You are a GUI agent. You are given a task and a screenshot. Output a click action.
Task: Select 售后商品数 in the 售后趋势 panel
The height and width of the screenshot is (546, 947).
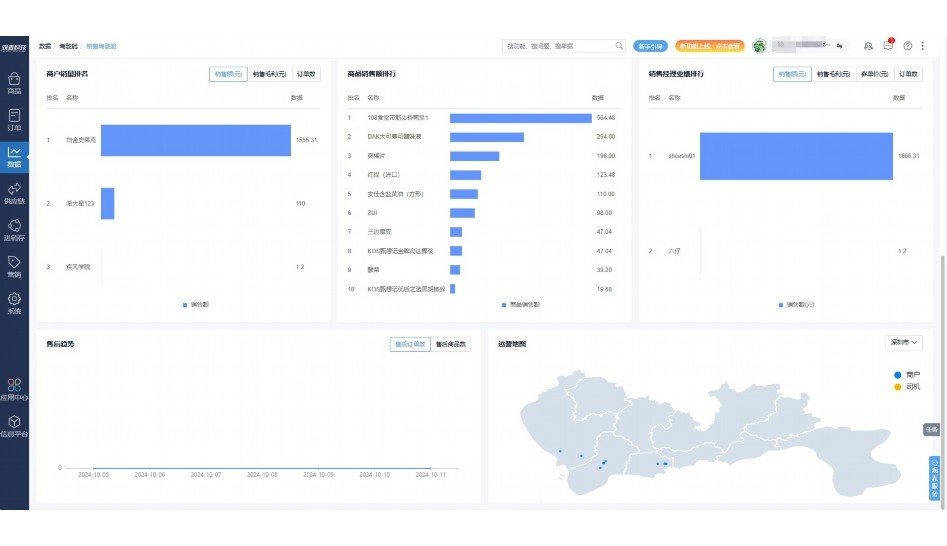coord(452,344)
